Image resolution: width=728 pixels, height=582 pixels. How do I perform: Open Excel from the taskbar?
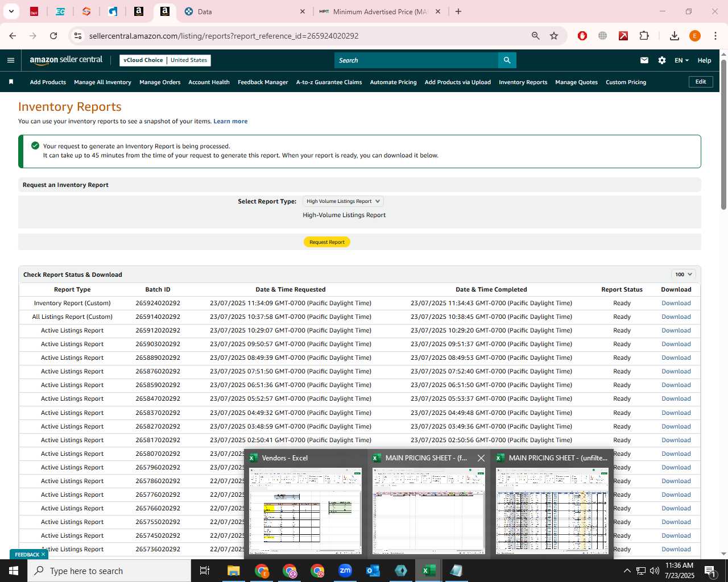click(429, 571)
